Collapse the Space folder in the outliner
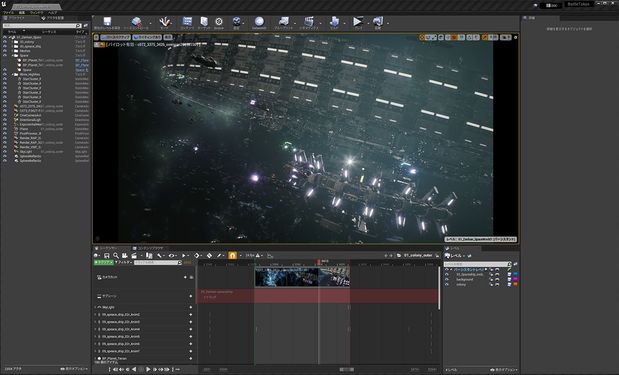 13,56
